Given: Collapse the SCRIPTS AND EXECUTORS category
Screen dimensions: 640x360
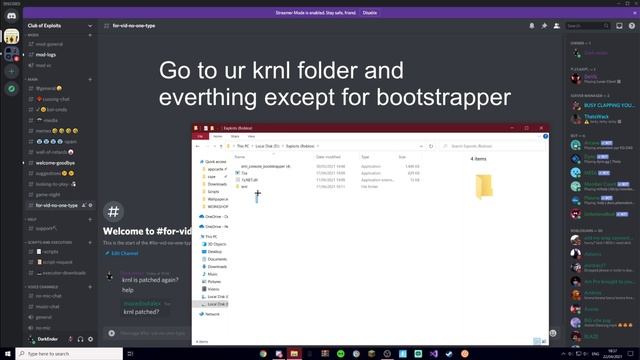Looking at the screenshot, I should tap(49, 242).
